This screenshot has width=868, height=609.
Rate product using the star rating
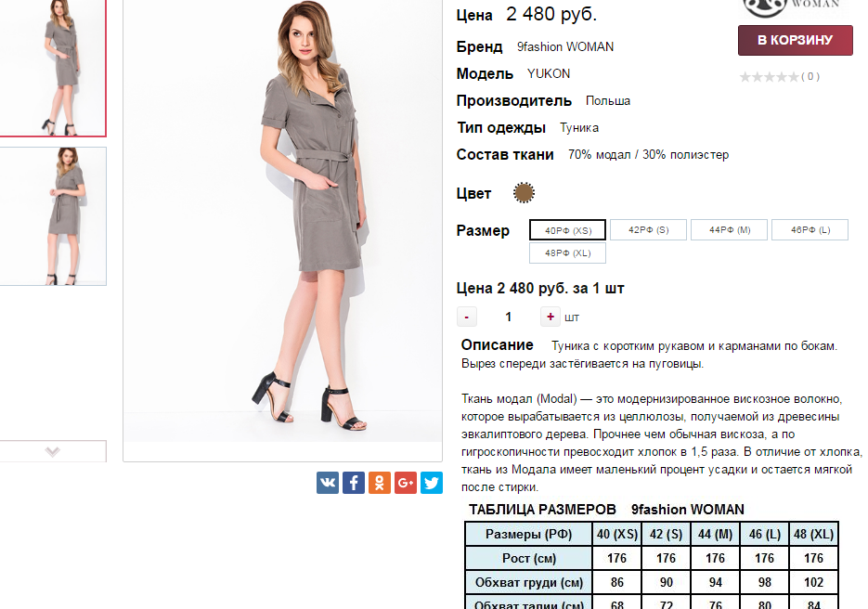(x=770, y=77)
